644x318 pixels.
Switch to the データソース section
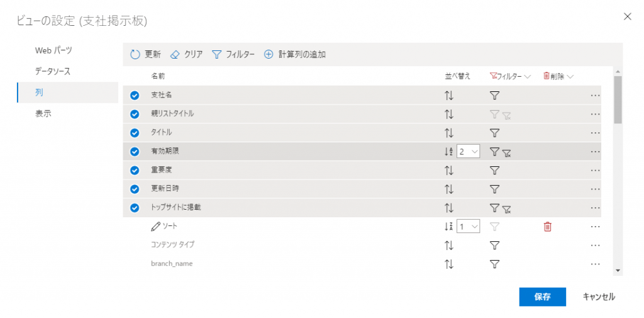click(x=53, y=71)
